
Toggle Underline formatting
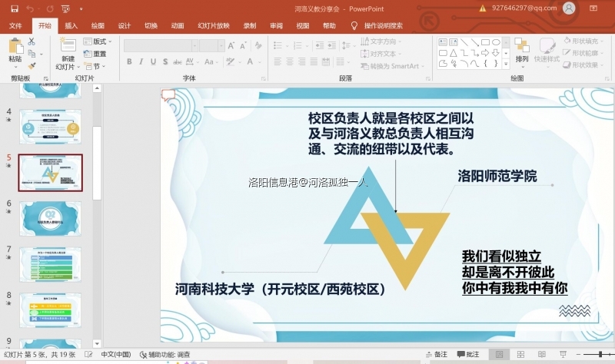click(153, 61)
